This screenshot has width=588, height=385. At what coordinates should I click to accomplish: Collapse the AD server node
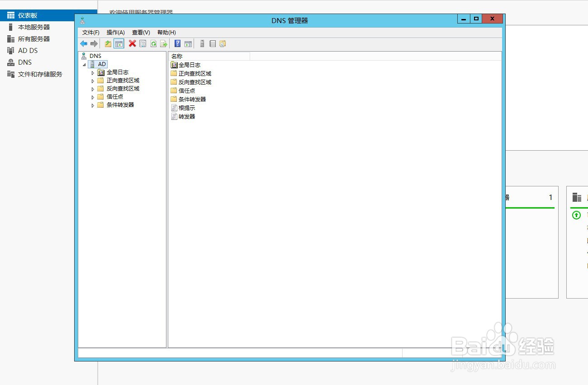[84, 65]
